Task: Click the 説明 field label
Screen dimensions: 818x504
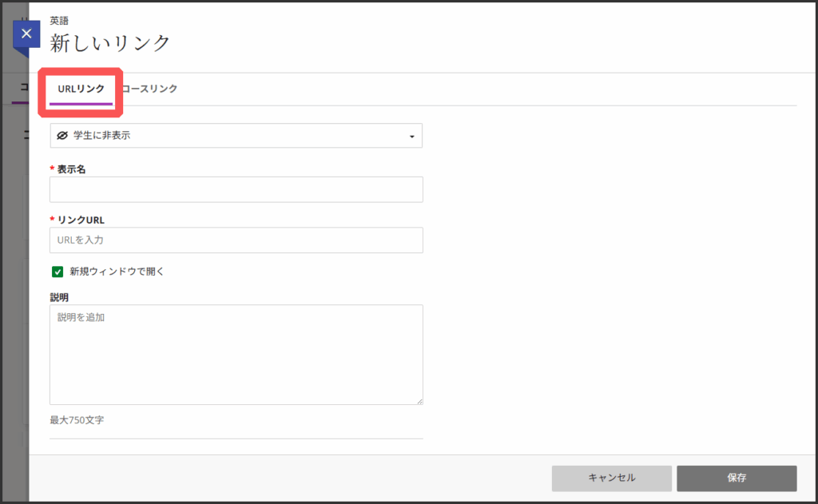Action: click(x=59, y=297)
